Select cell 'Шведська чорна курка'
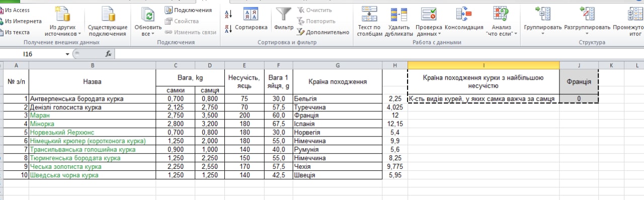The height and width of the screenshot is (200, 644). pyautogui.click(x=92, y=175)
